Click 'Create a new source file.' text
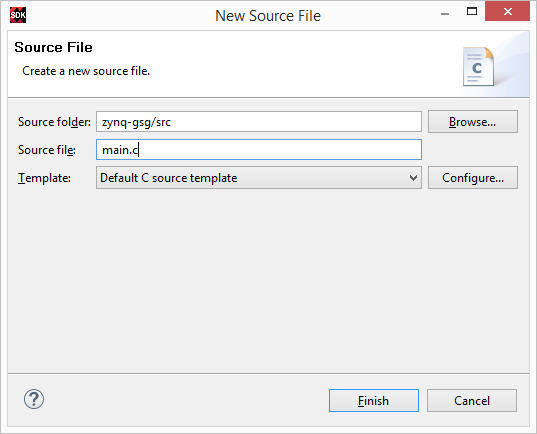Screen dimensions: 537x434 point(86,71)
